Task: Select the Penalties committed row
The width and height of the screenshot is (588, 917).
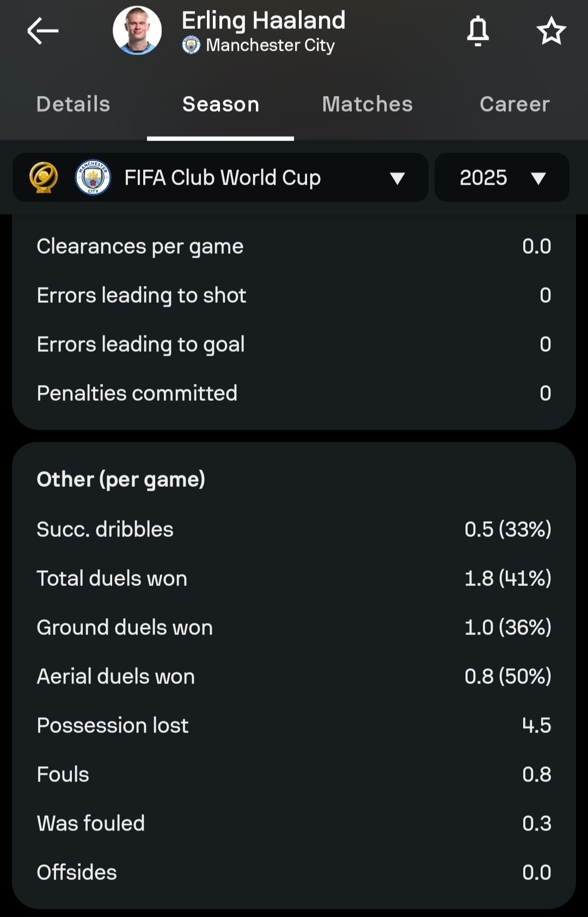Action: [294, 393]
